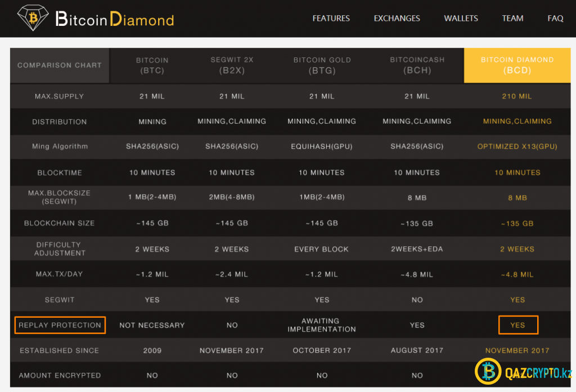Select the Bitcoin Gold (BTG) column header
This screenshot has height=392, width=576.
tap(322, 65)
